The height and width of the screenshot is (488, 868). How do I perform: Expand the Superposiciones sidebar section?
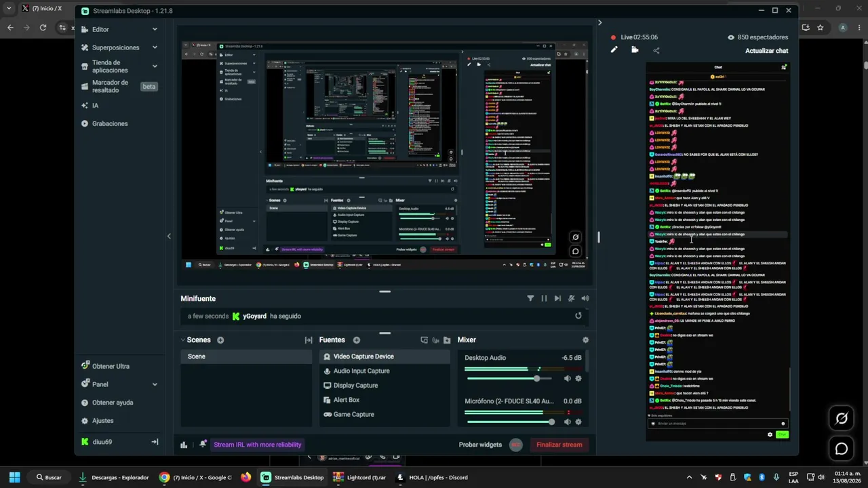click(x=155, y=47)
